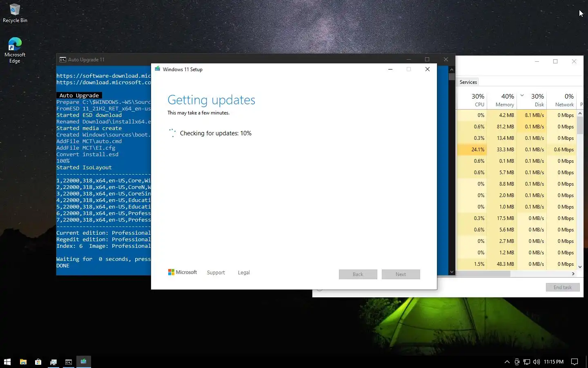Viewport: 588px width, 368px height.
Task: Select the 13.4 MB memory cell
Action: pos(502,138)
